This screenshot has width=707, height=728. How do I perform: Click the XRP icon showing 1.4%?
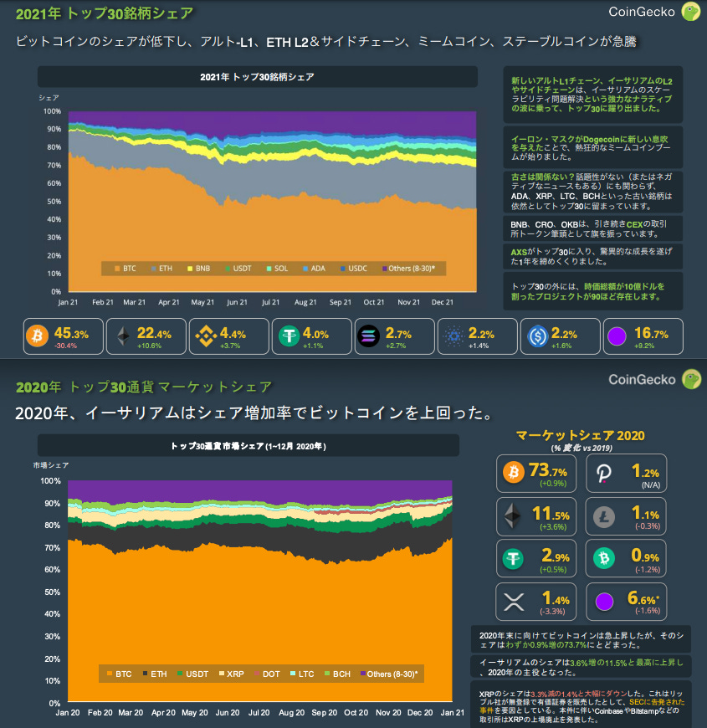point(514,602)
